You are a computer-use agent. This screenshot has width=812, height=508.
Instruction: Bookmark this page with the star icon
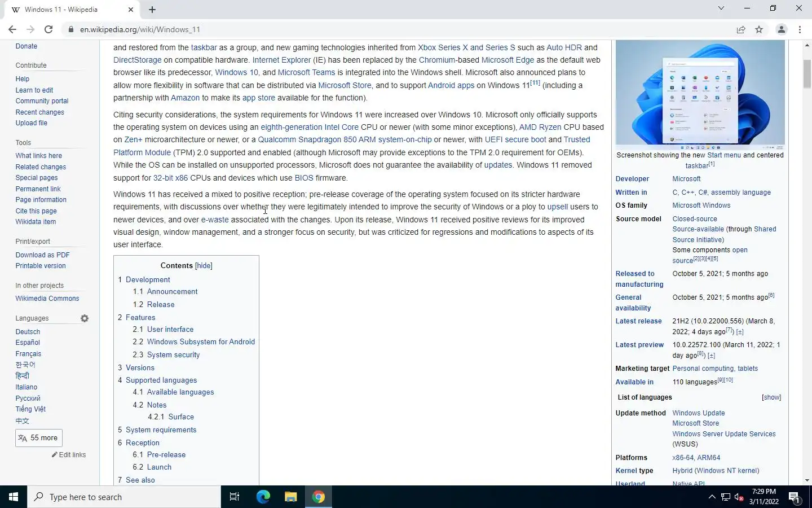click(759, 29)
